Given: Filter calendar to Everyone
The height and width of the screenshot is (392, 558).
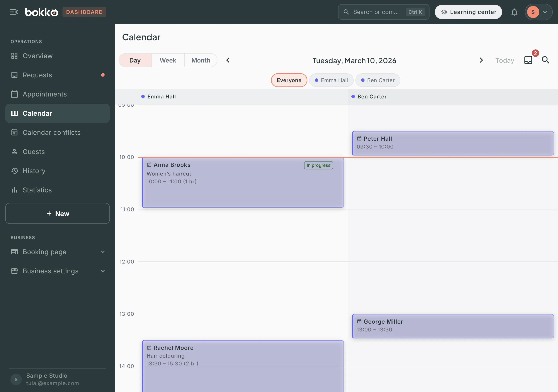Looking at the screenshot, I should coord(289,80).
